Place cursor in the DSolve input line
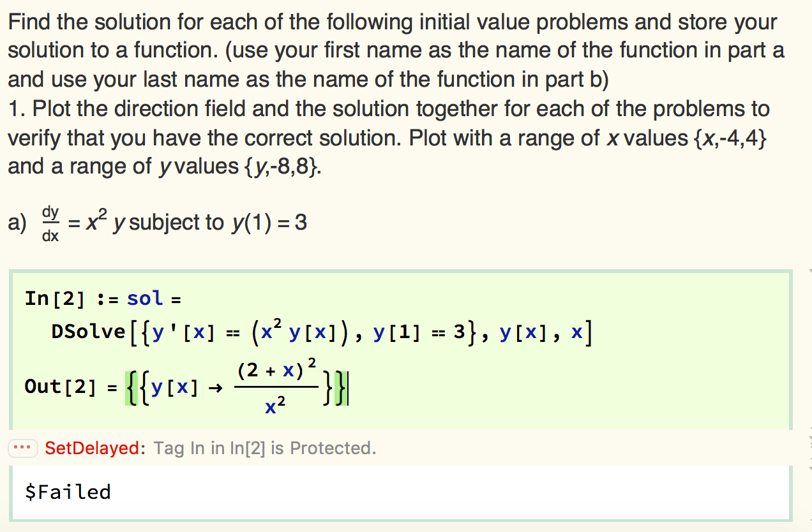Viewport: 812px width, 532px height. 321,331
